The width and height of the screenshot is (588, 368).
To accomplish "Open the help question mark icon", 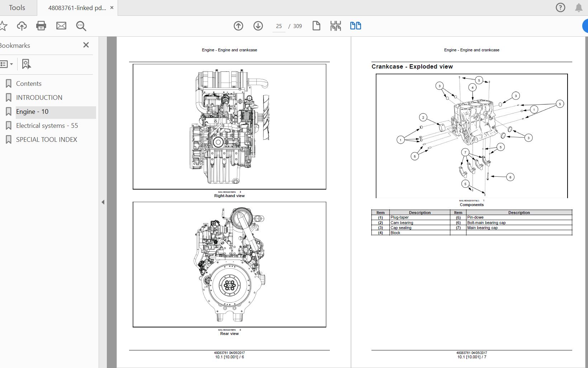I will 560,8.
